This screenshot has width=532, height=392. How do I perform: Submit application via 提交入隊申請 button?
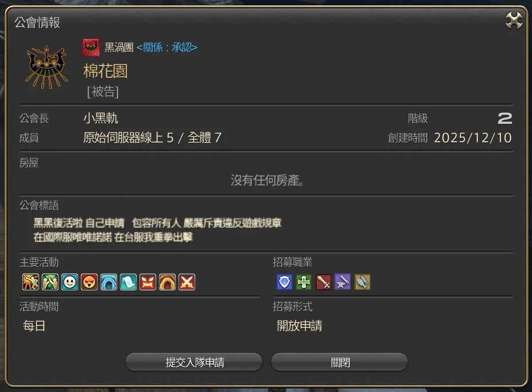click(x=194, y=362)
